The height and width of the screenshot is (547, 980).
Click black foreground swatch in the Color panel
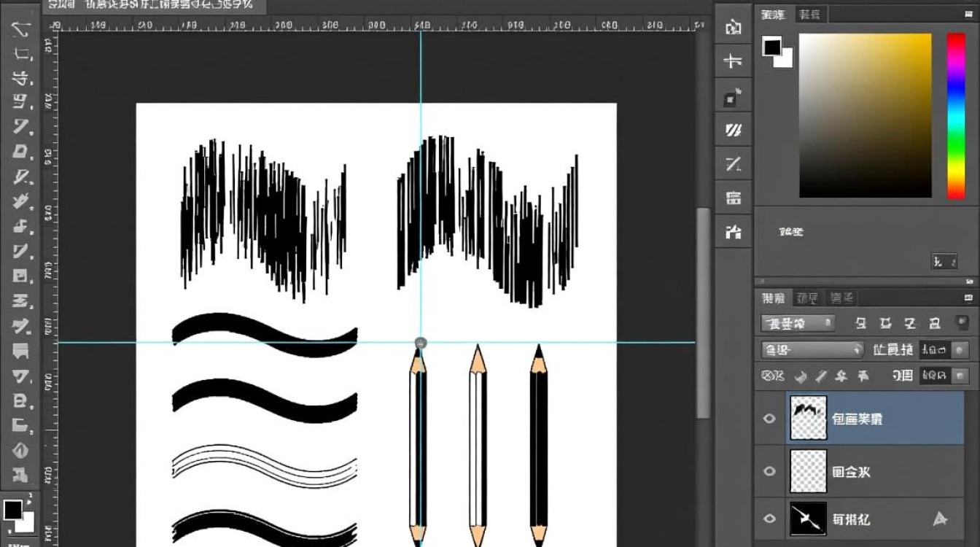[x=772, y=47]
